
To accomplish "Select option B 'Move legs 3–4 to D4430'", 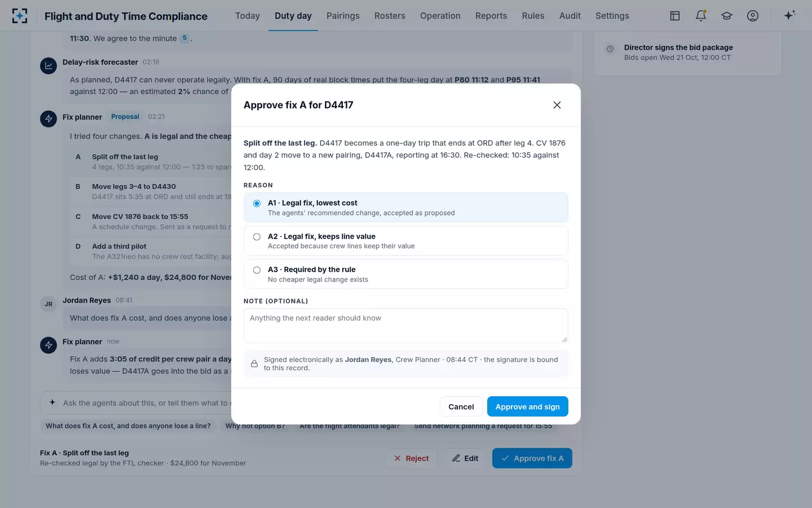I will coord(151,191).
